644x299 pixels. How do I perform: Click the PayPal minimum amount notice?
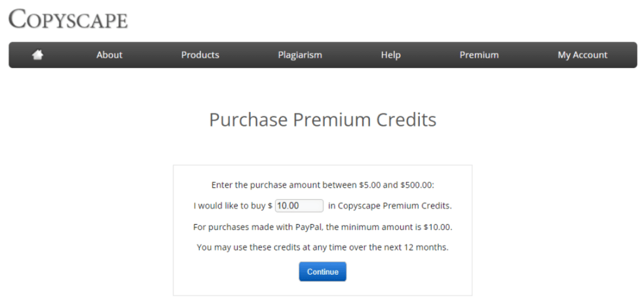[x=322, y=227]
